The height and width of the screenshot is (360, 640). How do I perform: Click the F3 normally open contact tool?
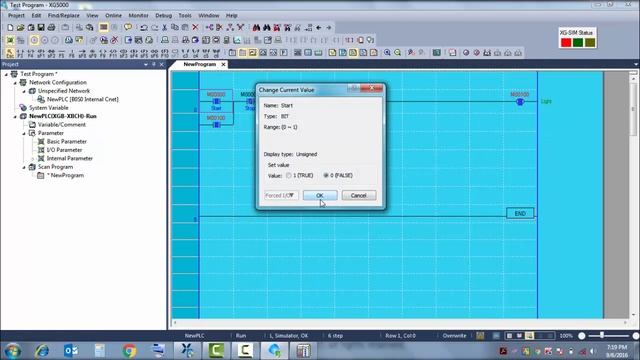(x=20, y=53)
